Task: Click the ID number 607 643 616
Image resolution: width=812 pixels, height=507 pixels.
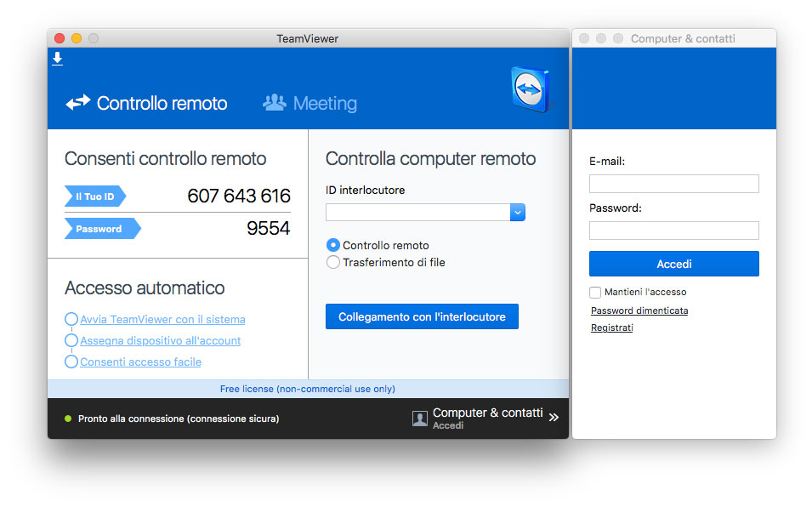Action: (239, 196)
